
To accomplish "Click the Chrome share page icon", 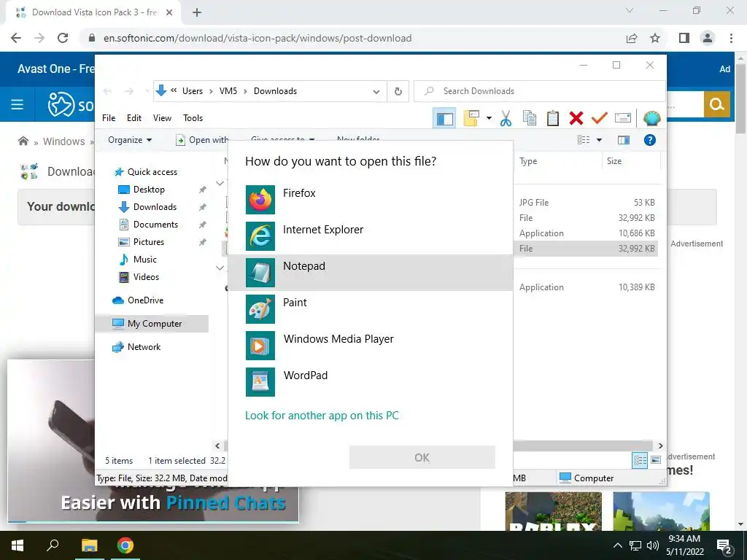I will [632, 38].
